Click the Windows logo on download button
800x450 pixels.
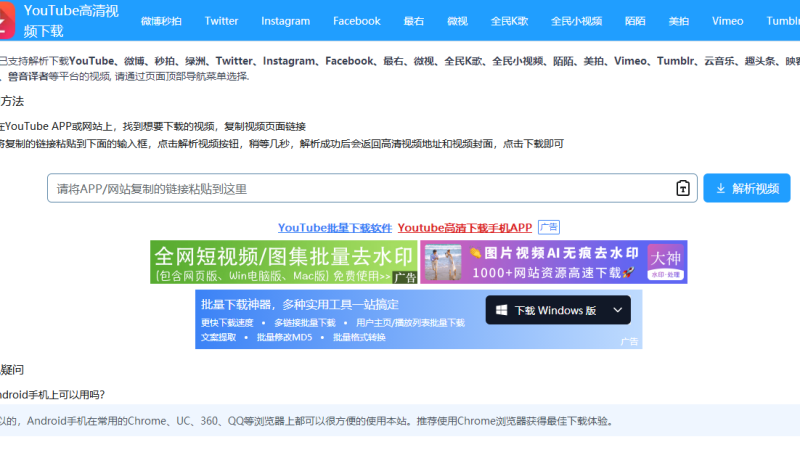coord(502,310)
